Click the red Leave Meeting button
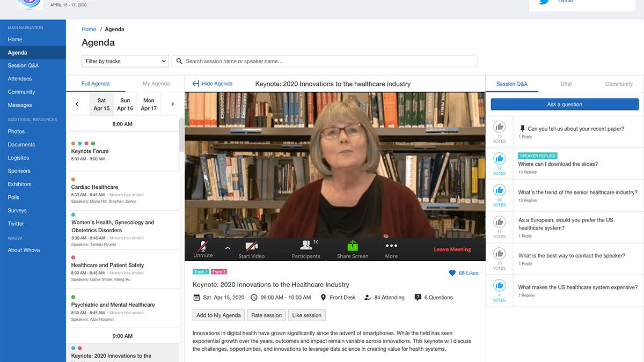Screen dimensions: 644x362 tap(452, 249)
